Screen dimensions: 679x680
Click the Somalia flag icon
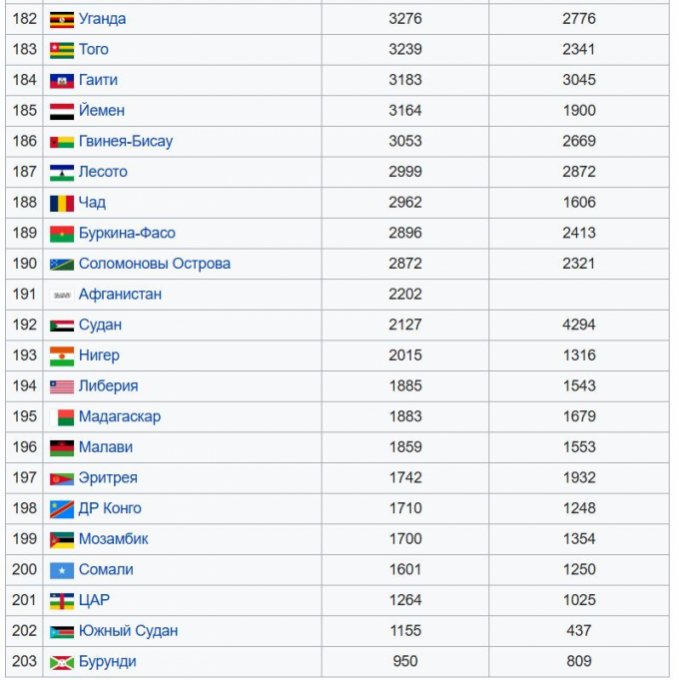click(x=62, y=570)
